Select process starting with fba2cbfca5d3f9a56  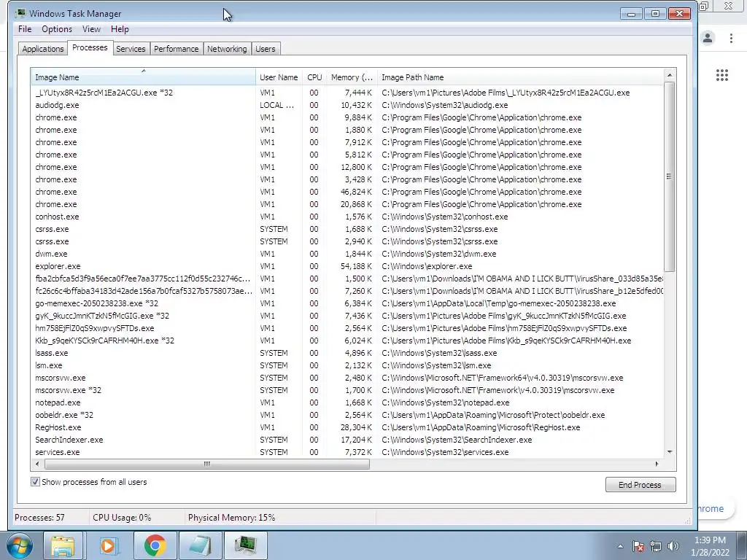347,279
